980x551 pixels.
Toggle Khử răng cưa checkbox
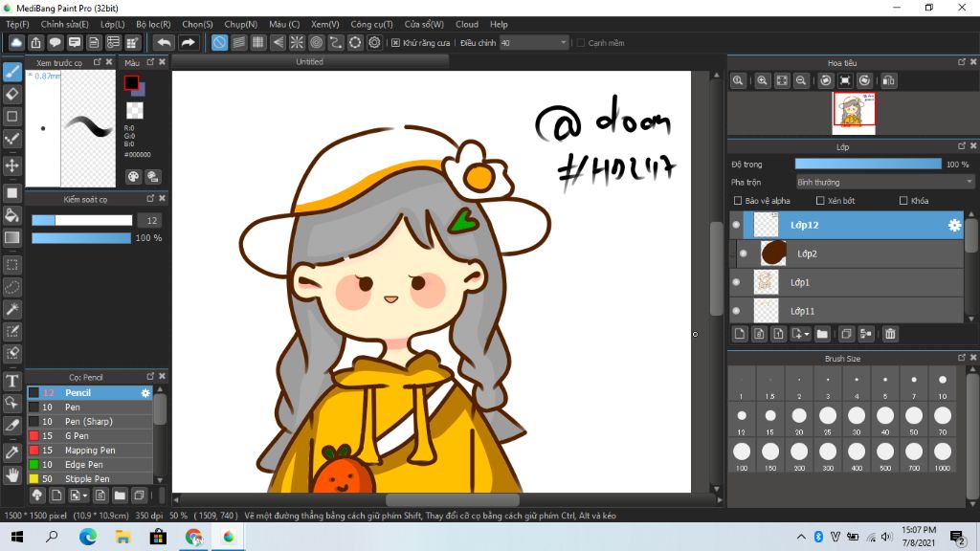[x=395, y=42]
